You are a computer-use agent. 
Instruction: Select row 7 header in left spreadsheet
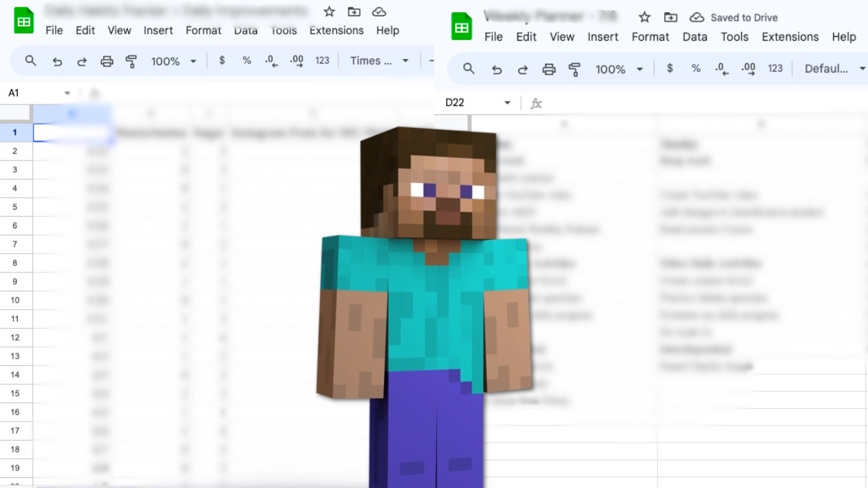[x=15, y=244]
